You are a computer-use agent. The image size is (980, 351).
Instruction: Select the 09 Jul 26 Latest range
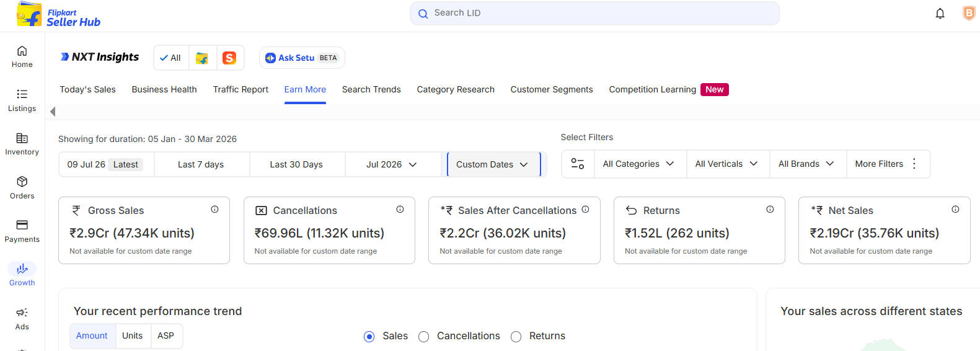107,164
